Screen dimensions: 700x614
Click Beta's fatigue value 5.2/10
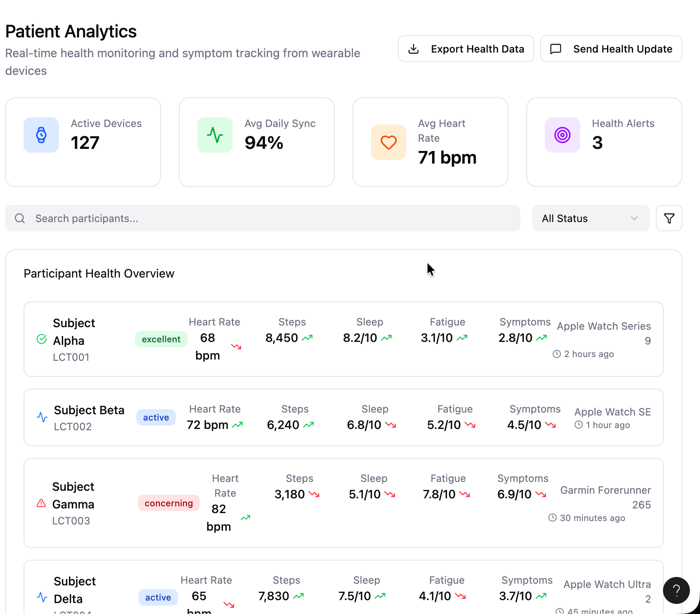pyautogui.click(x=444, y=425)
